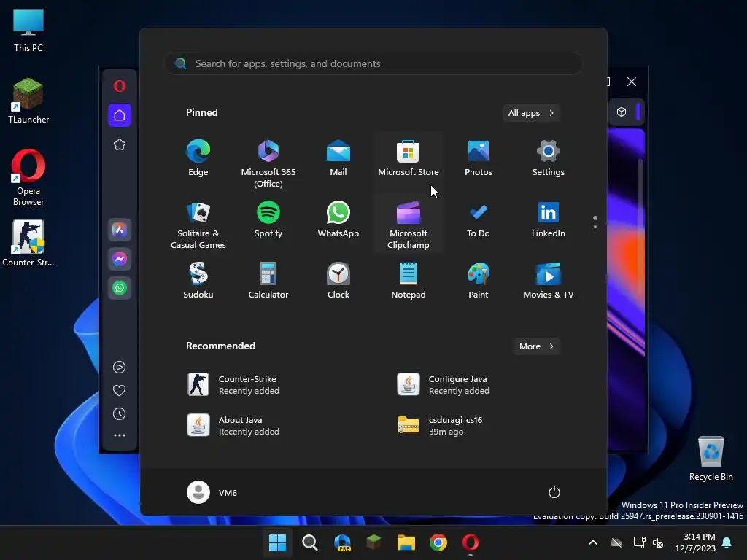
Task: Open Messenger in Opera sidebar
Action: point(120,259)
